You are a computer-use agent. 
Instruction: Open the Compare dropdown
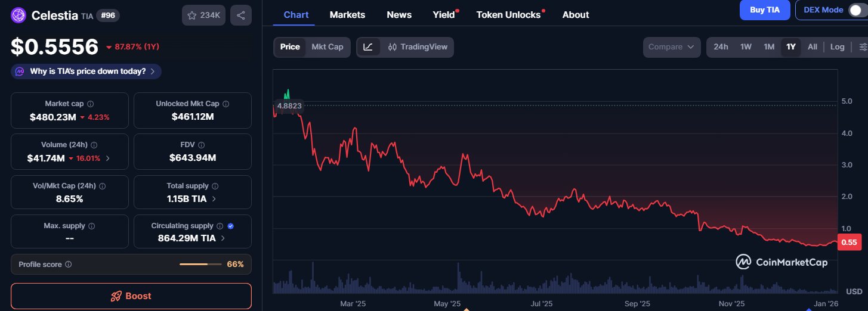tap(672, 47)
